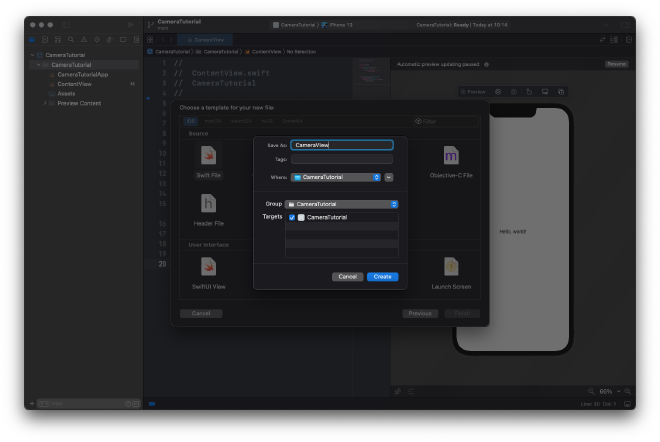Viewport: 660px width, 442px height.
Task: Expand the save dialog with chevron button
Action: click(388, 177)
